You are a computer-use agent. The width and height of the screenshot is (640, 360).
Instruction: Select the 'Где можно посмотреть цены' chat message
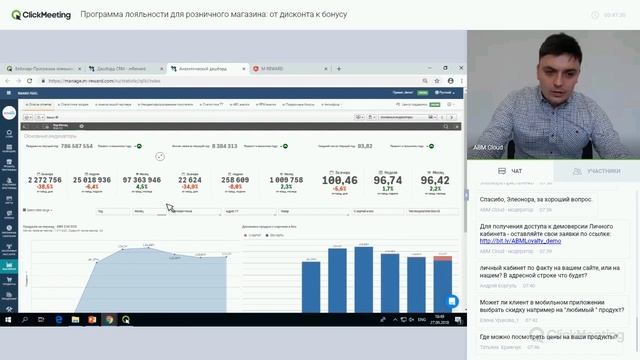[x=549, y=337]
